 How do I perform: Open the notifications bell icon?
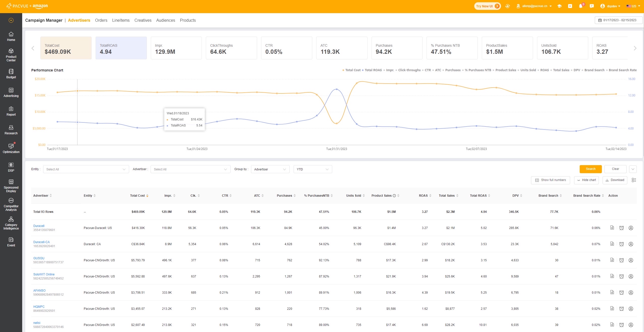point(581,6)
